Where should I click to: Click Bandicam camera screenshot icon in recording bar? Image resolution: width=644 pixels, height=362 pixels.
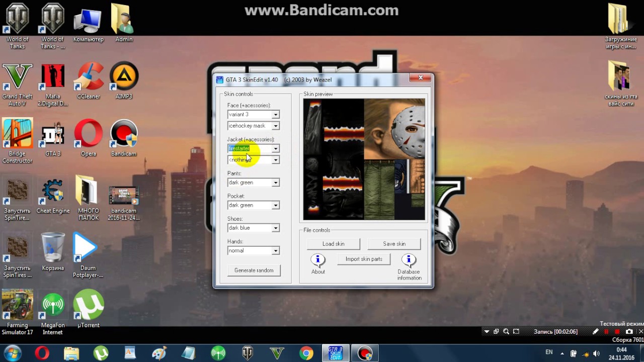[x=629, y=332]
